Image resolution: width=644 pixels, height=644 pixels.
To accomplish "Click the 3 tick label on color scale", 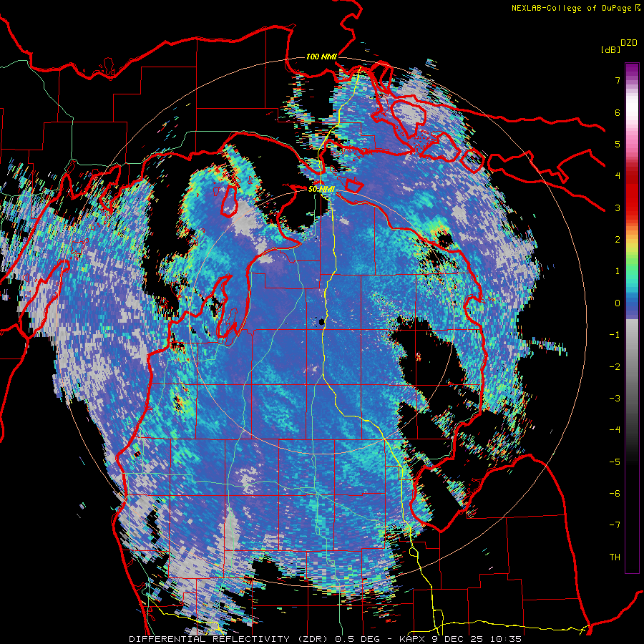I will coord(618,208).
